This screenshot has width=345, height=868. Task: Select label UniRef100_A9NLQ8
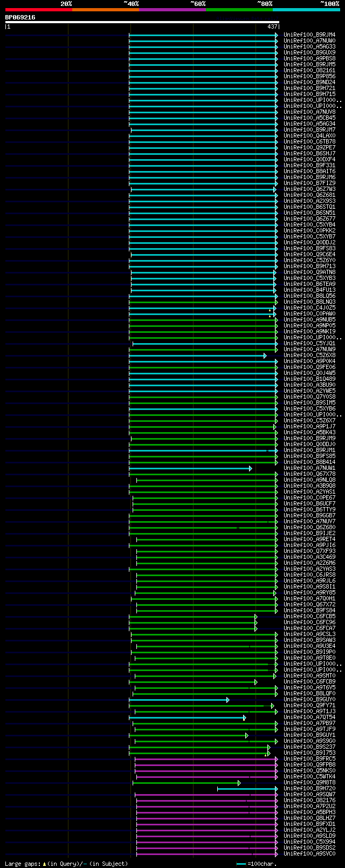coord(309,480)
